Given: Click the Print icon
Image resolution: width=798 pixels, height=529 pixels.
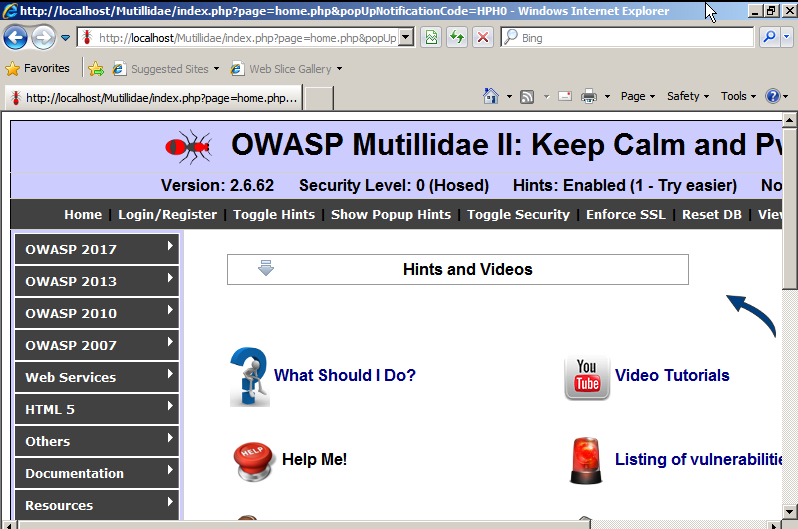Looking at the screenshot, I should point(589,96).
